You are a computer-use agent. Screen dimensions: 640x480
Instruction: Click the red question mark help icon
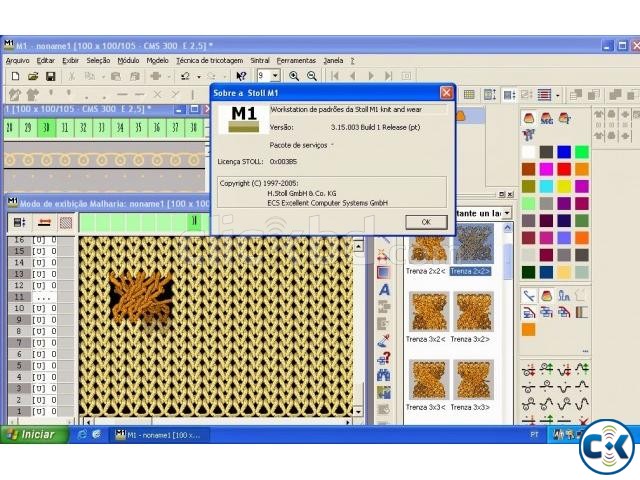384,358
